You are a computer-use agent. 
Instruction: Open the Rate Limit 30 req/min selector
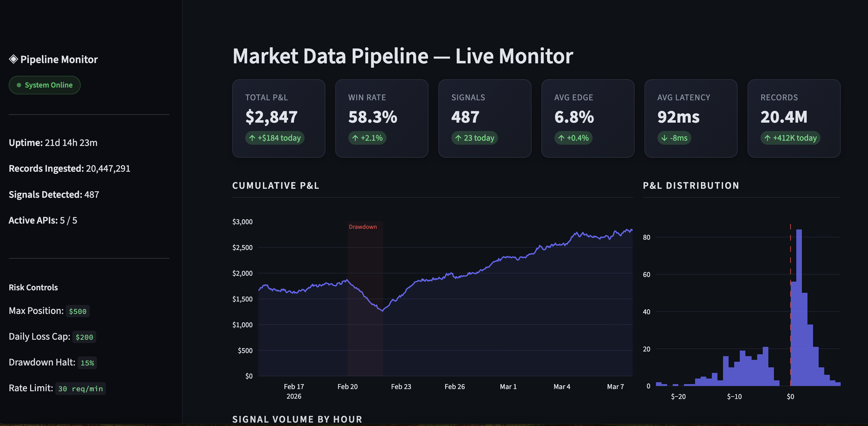click(80, 388)
